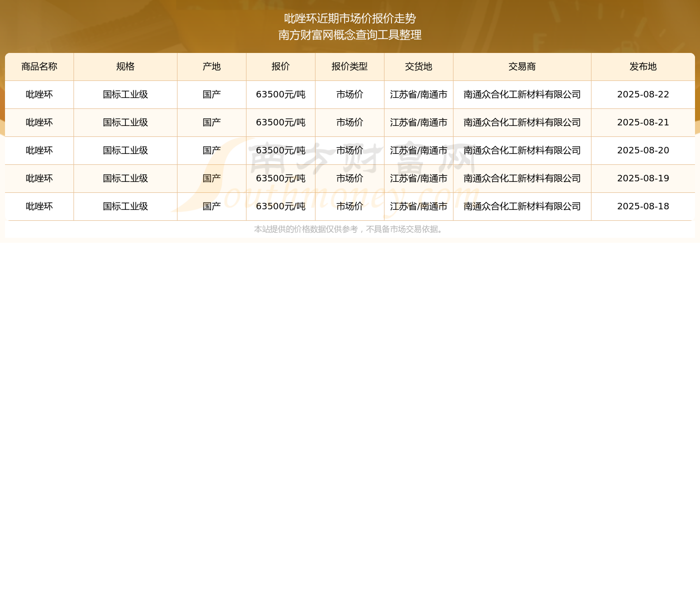The image size is (700, 602).
Task: Click the 交易商 column header
Action: [x=522, y=66]
